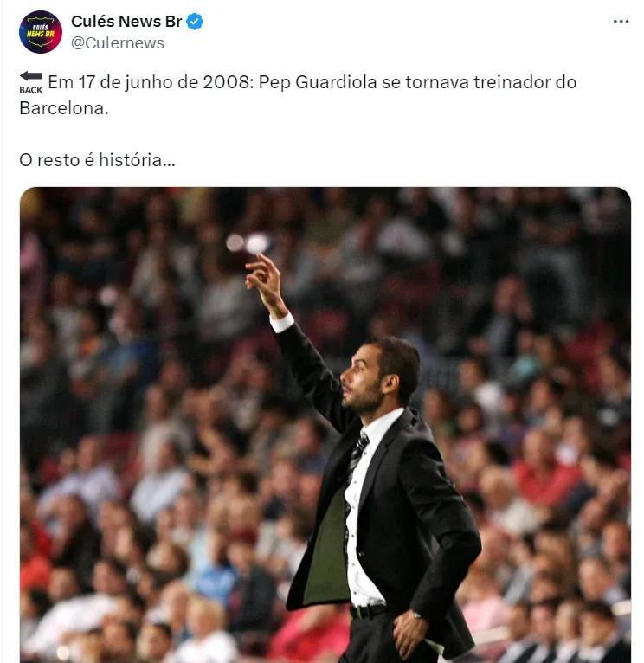Click the BACK arrow emoji in tweet

click(x=31, y=83)
